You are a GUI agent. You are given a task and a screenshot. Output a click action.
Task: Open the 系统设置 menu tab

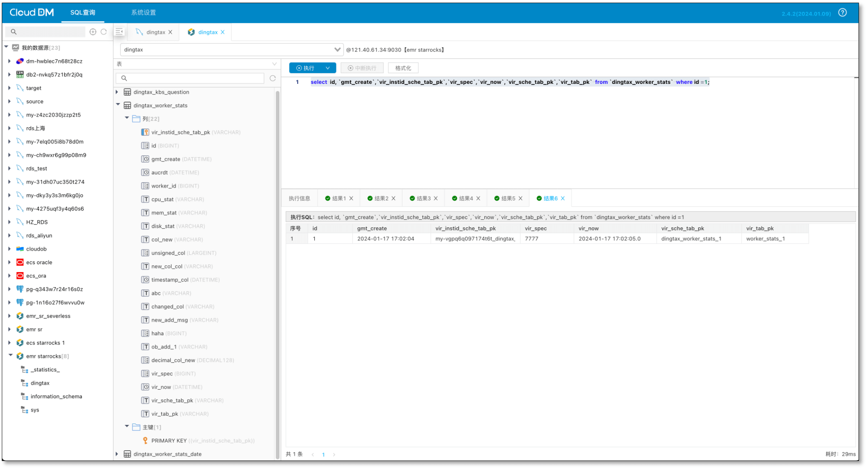click(x=143, y=13)
